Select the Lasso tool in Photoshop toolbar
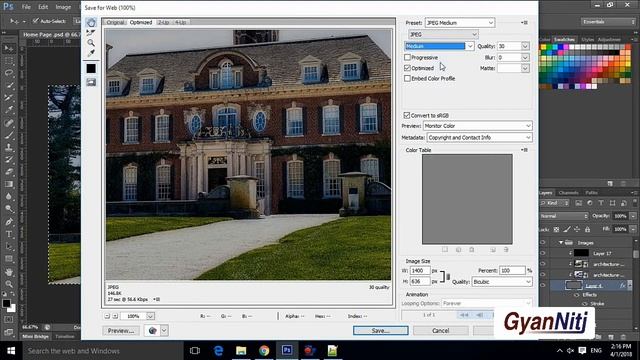 (x=9, y=73)
